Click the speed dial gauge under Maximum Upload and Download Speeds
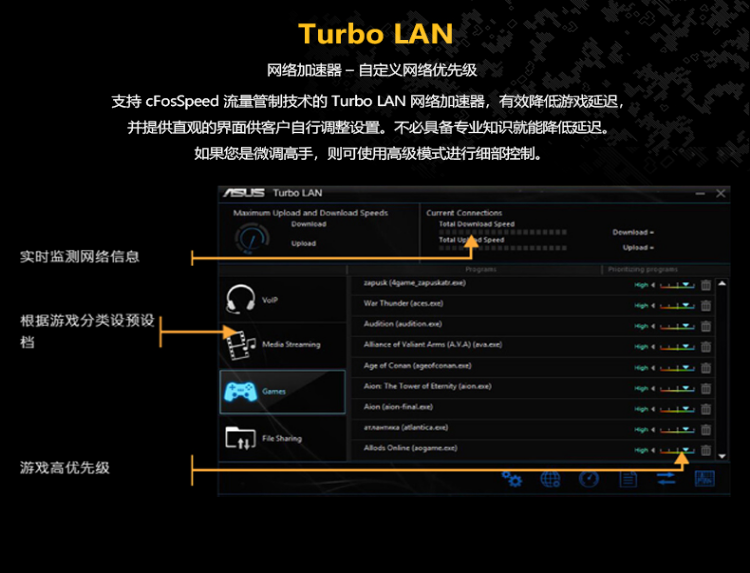The width and height of the screenshot is (750, 573). click(x=252, y=238)
